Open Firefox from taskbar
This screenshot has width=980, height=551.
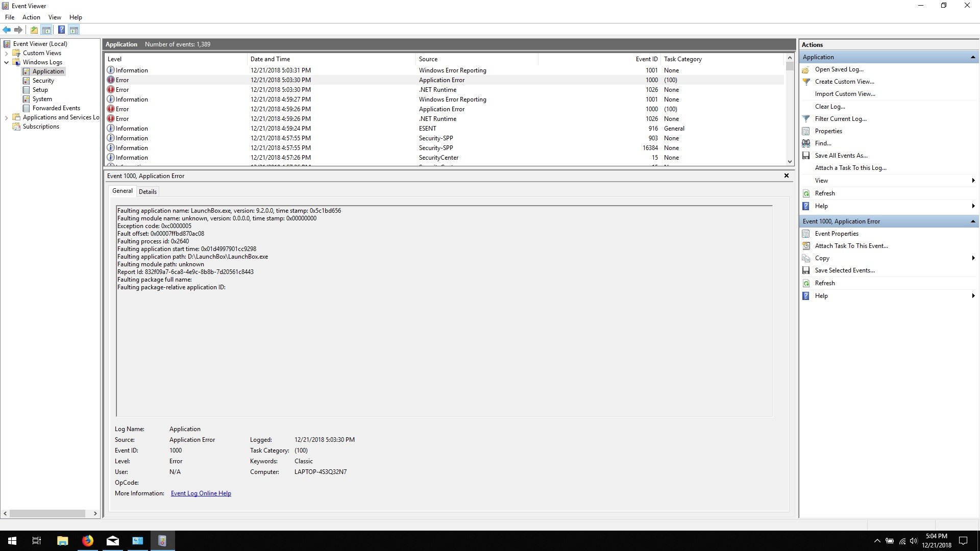pos(87,541)
